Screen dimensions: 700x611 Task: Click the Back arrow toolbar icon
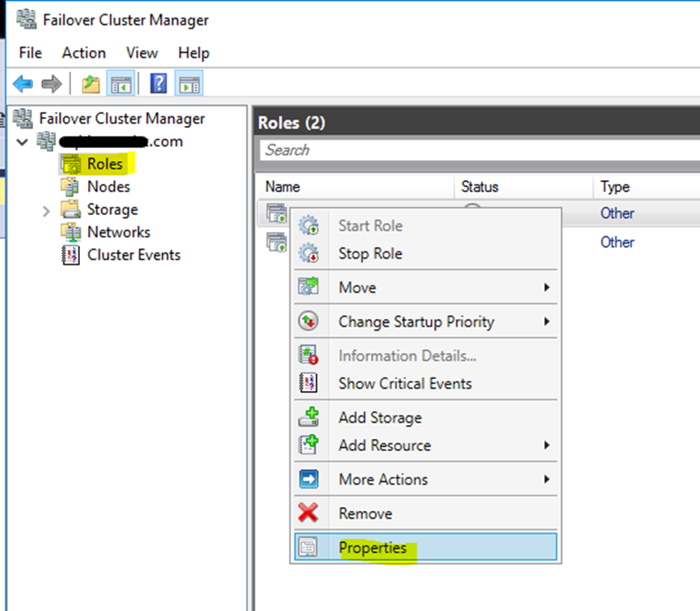[x=23, y=83]
